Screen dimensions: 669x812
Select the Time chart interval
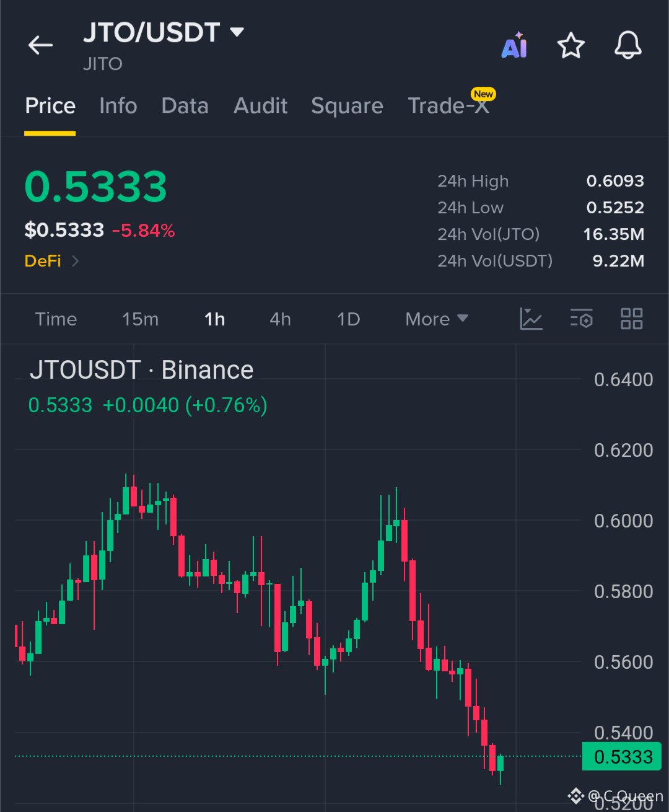[56, 319]
